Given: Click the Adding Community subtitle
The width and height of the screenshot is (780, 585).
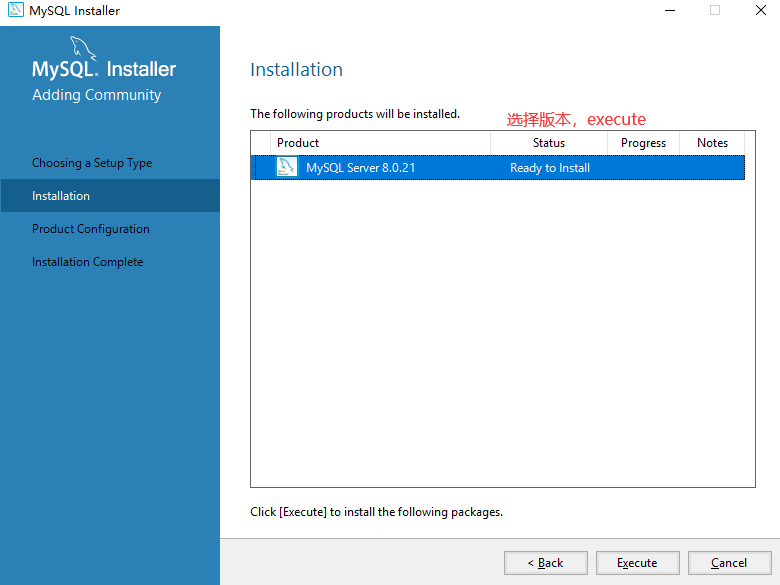Looking at the screenshot, I should click(x=97, y=95).
